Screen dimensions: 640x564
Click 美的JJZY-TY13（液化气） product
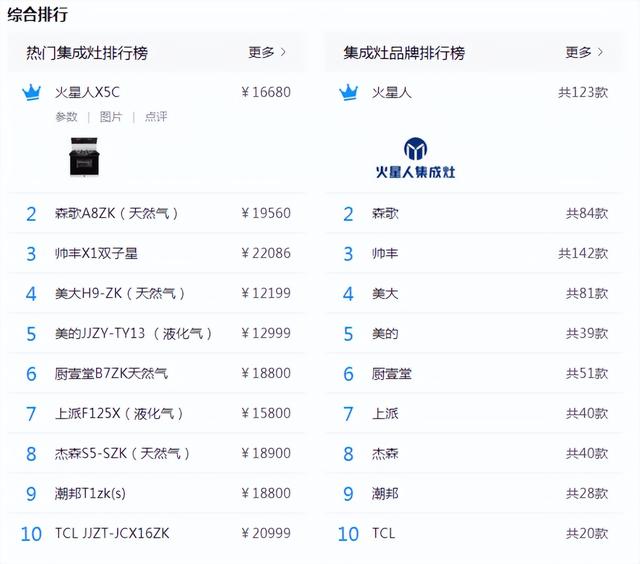[133, 333]
